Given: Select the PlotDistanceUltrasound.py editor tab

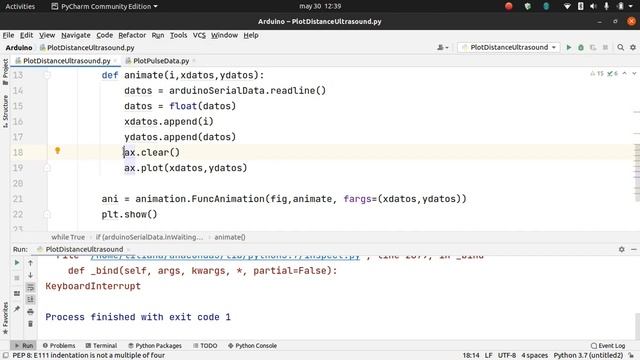Looking at the screenshot, I should click(x=67, y=61).
